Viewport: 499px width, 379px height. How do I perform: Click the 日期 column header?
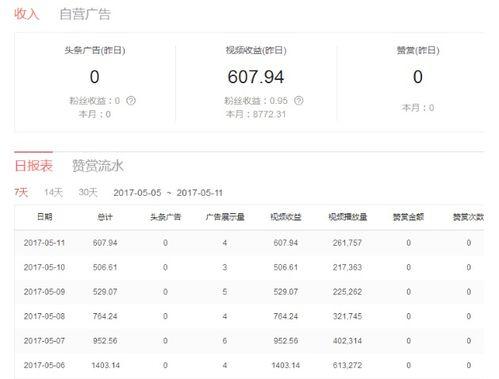44,217
